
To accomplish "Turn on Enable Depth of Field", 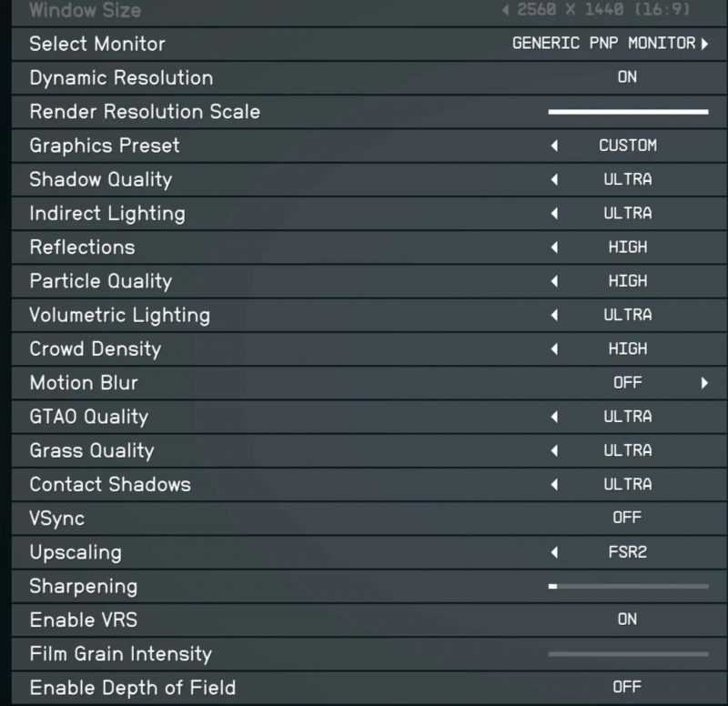I will [x=627, y=687].
